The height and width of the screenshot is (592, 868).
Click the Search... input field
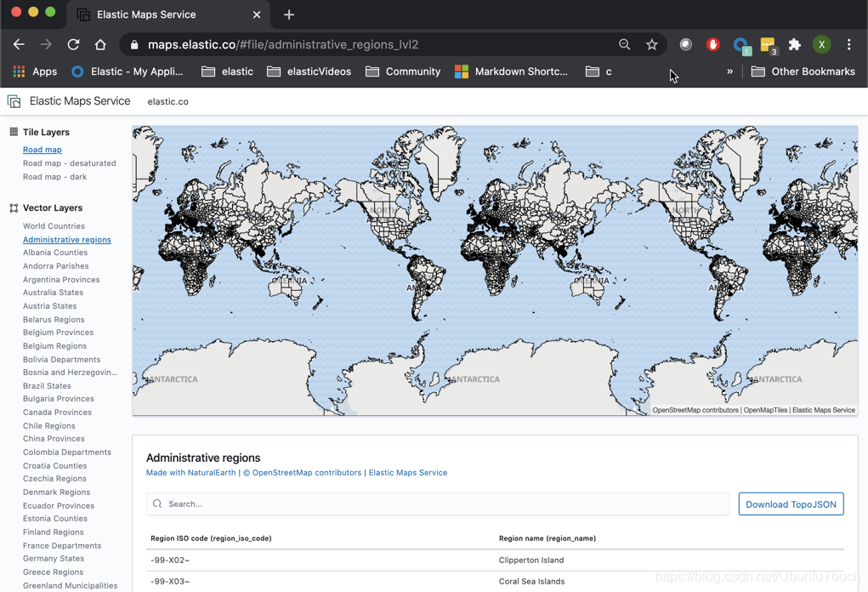[x=437, y=504]
